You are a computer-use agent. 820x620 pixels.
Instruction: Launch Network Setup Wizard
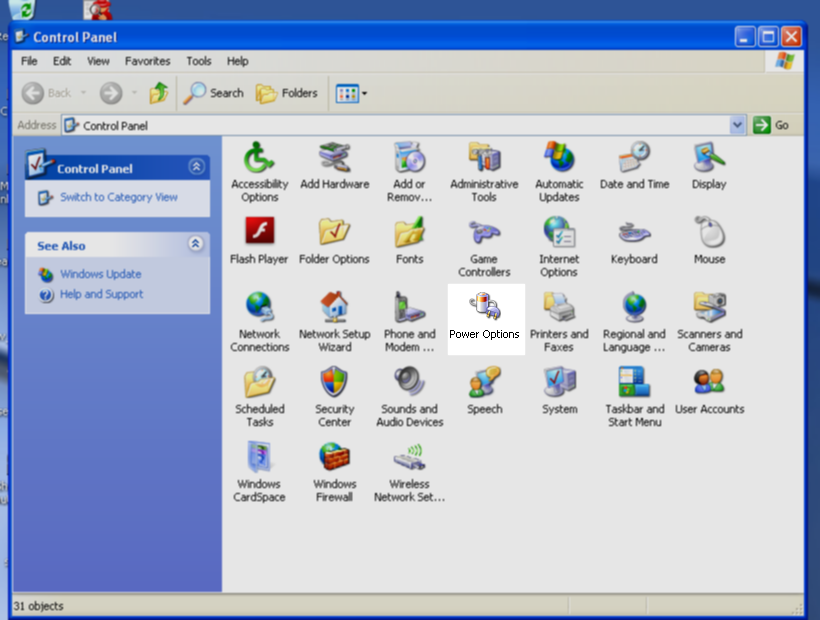(x=335, y=322)
